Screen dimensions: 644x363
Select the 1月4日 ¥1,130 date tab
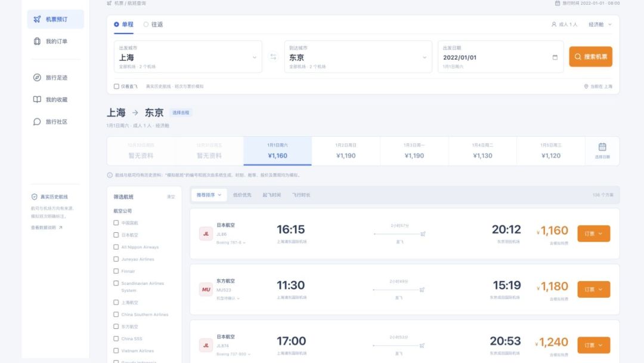[482, 151]
